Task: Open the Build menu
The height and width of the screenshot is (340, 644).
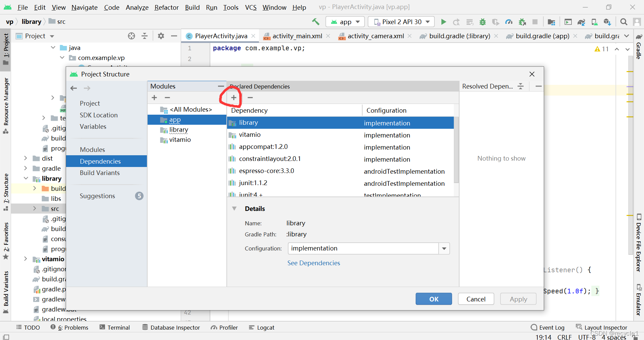Action: 192,7
